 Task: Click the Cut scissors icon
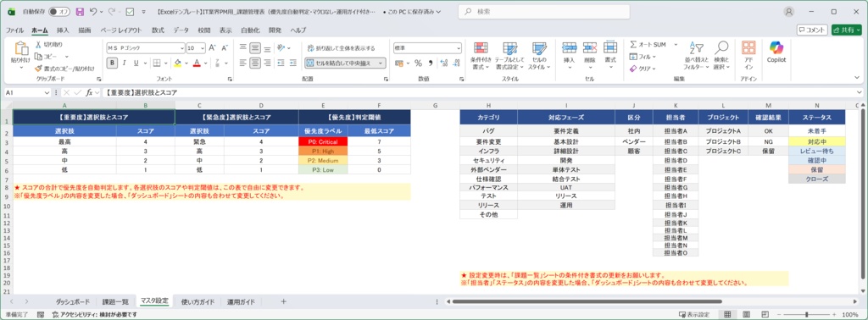click(x=39, y=45)
